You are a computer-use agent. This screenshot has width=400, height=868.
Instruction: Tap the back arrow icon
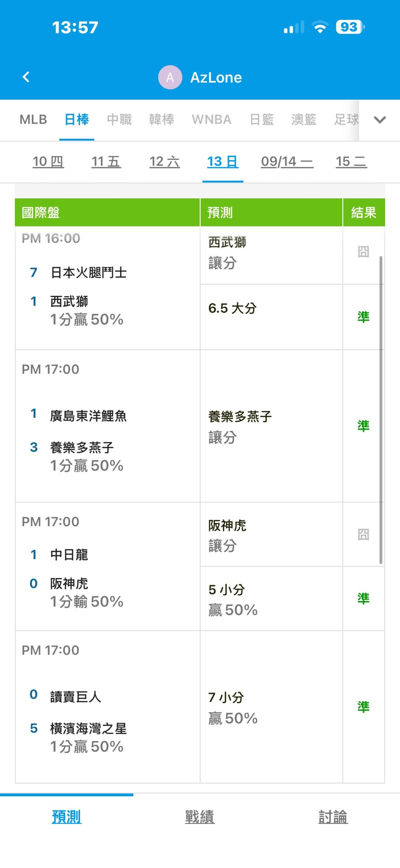[x=26, y=77]
